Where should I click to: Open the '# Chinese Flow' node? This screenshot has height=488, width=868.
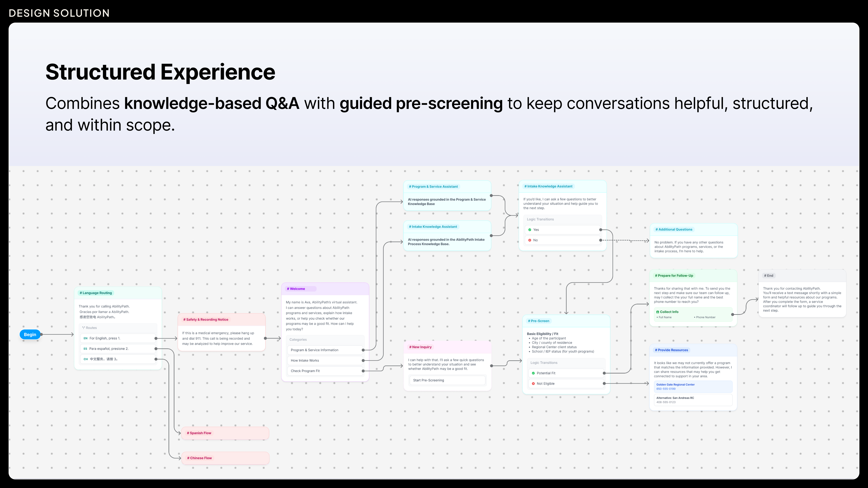[x=225, y=458]
